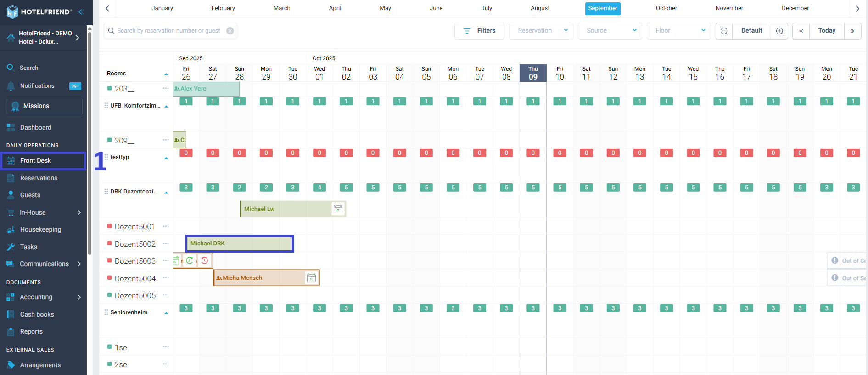Switch to the October month tab
Screen dimensions: 868x375
[x=666, y=8]
